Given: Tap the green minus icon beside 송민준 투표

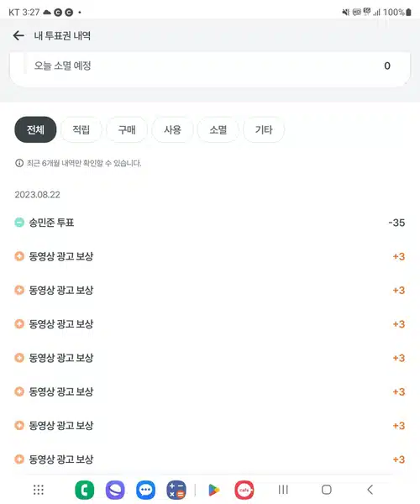Looking at the screenshot, I should [x=19, y=223].
